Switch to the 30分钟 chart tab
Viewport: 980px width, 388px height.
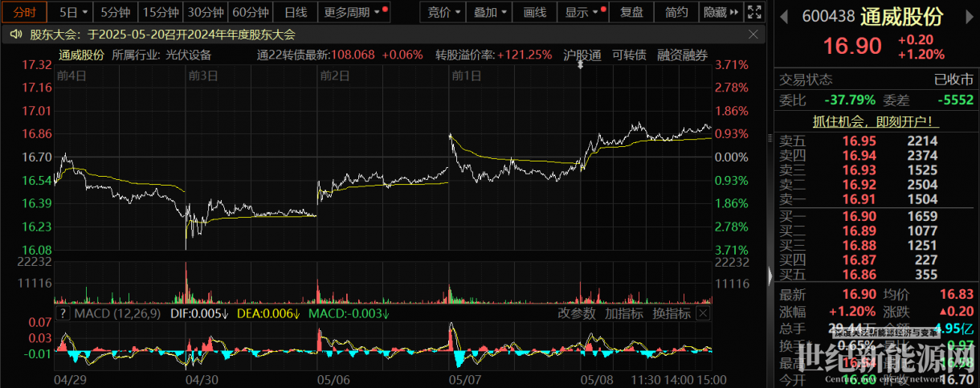tap(205, 12)
